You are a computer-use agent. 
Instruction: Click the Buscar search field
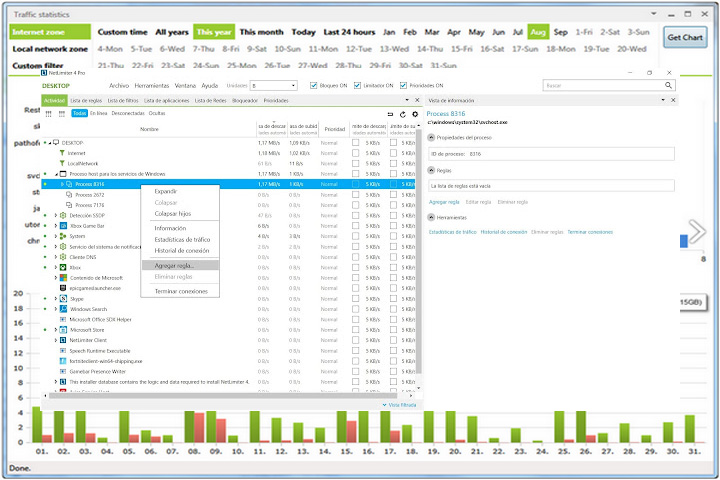(x=603, y=85)
